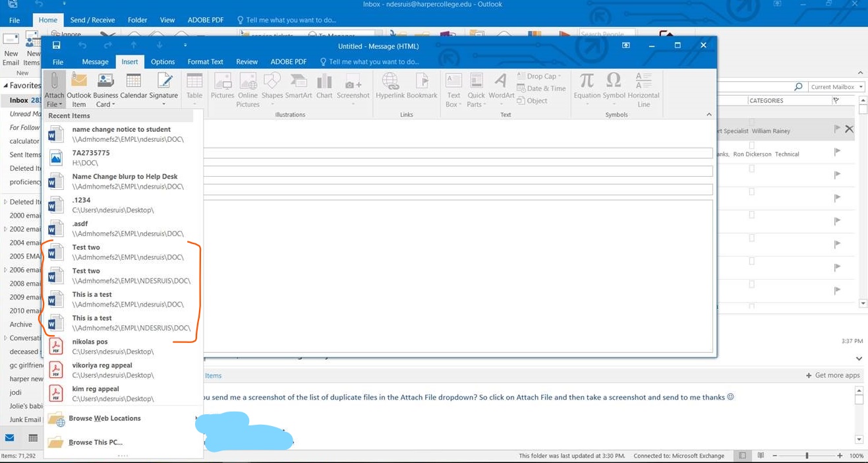Viewport: 868px width, 463px height.
Task: Click Browse Web Locations
Action: 123,419
